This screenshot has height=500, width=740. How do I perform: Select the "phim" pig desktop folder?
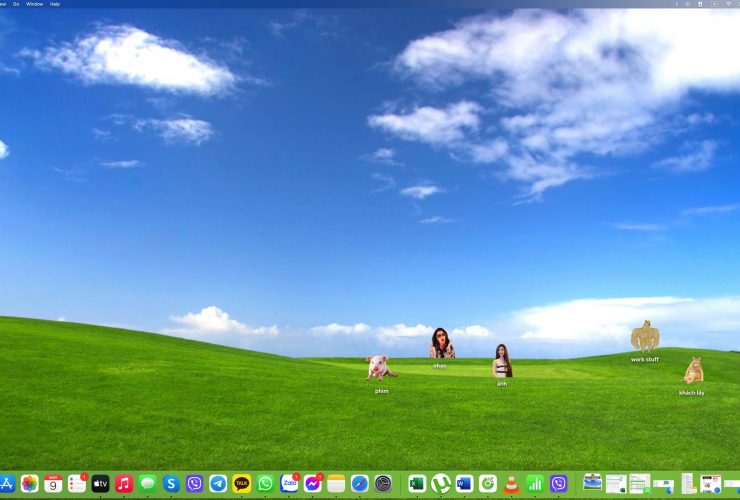[x=380, y=368]
